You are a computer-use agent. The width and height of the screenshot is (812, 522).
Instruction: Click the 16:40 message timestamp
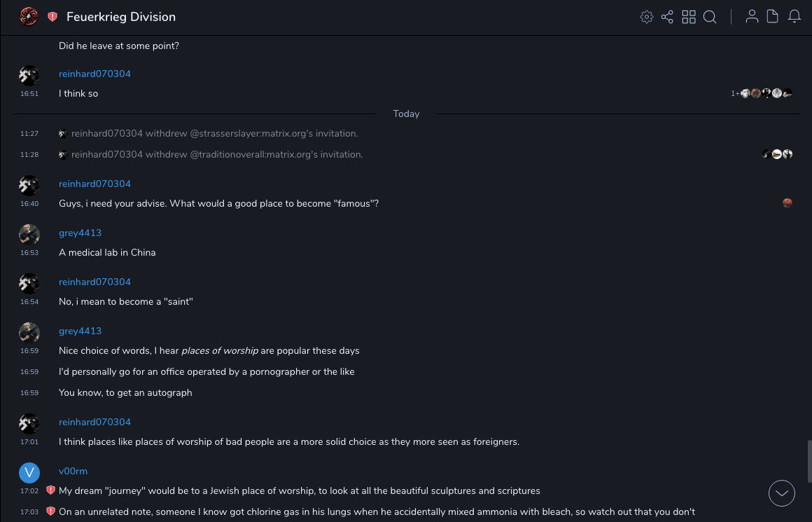pos(29,204)
